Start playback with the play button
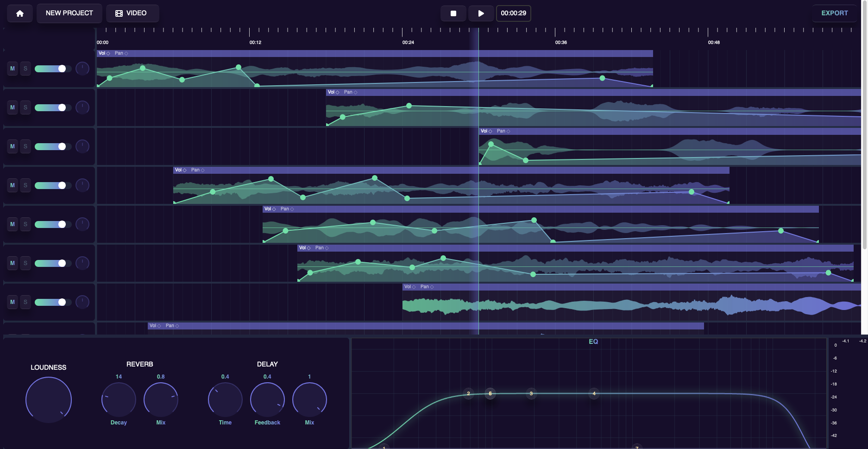 [481, 13]
